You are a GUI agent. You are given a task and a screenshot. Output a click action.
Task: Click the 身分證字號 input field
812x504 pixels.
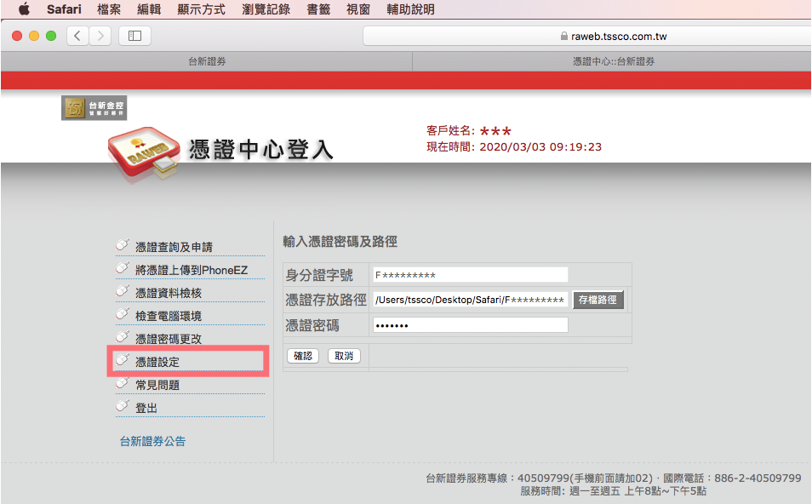470,274
